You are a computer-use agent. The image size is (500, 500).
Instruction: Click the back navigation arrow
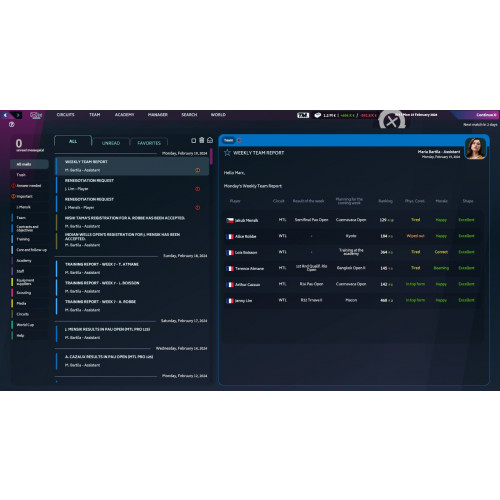pos(5,115)
